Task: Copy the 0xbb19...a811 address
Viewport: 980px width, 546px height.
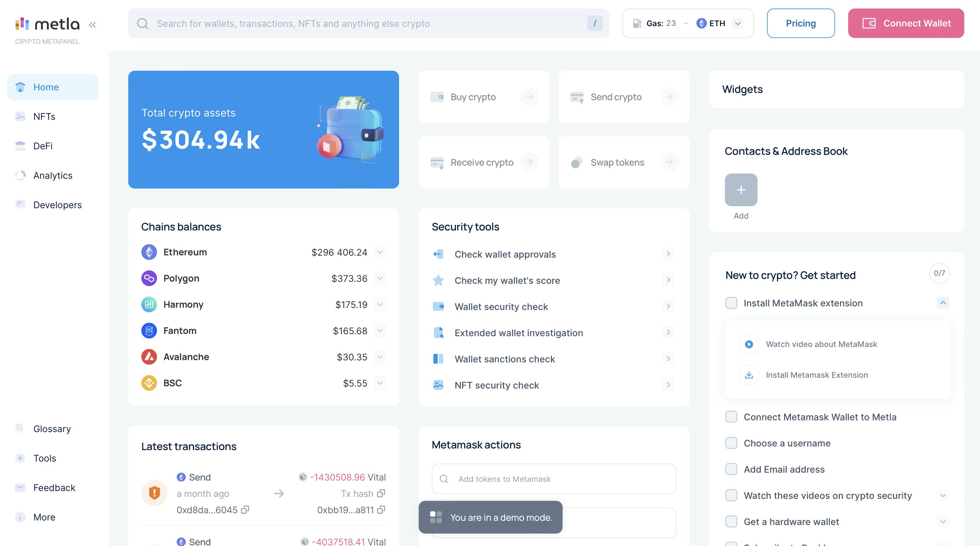Action: pos(381,510)
